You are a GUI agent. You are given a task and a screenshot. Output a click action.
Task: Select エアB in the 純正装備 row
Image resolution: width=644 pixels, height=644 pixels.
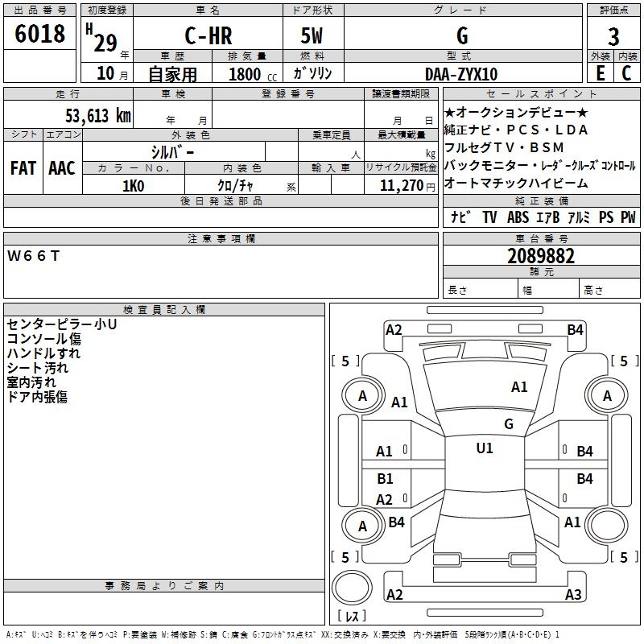[548, 217]
